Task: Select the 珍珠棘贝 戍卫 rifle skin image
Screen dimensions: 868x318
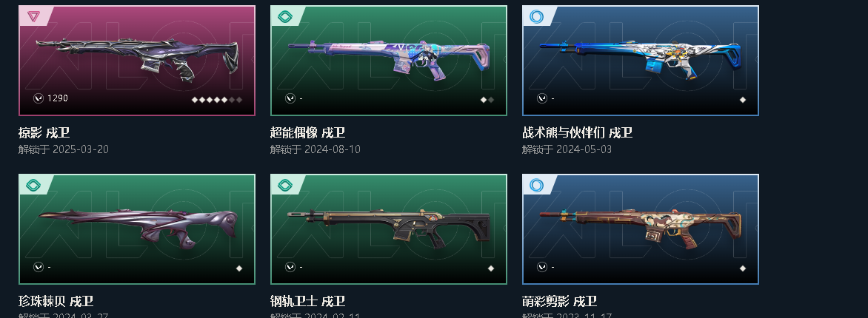Action: (x=137, y=229)
